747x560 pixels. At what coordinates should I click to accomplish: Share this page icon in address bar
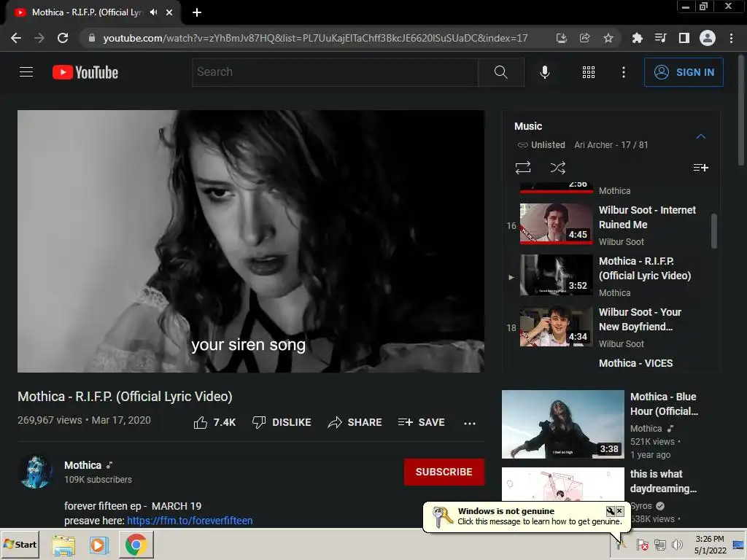584,38
